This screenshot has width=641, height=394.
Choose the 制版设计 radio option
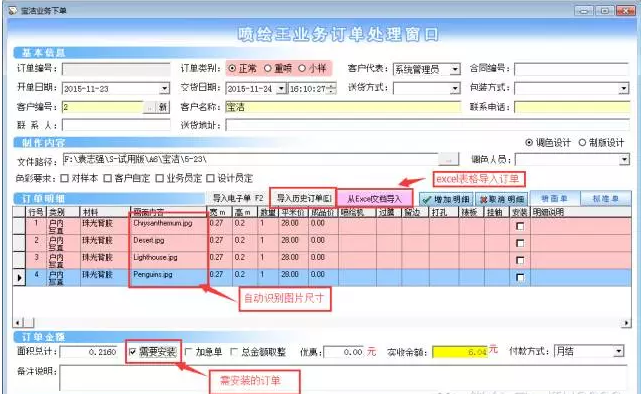(x=582, y=143)
